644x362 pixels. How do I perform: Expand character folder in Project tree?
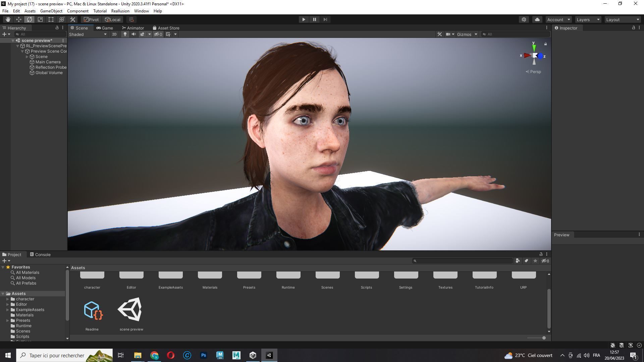pyautogui.click(x=8, y=299)
